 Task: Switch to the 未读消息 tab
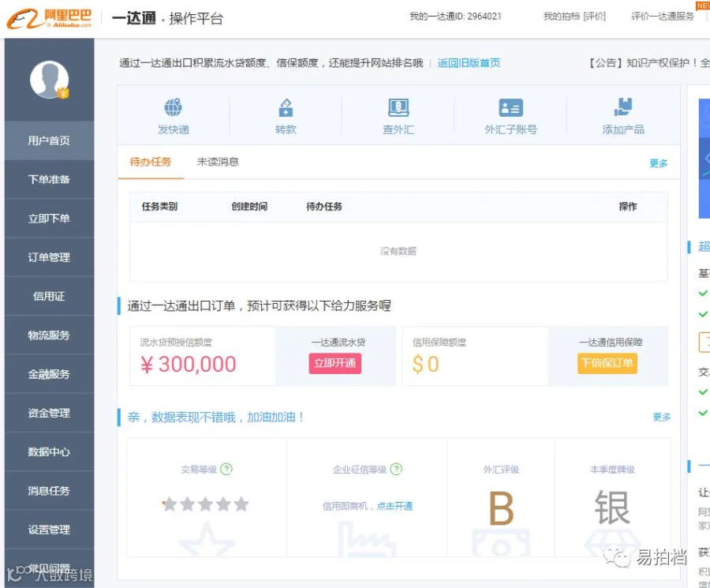[x=218, y=162]
